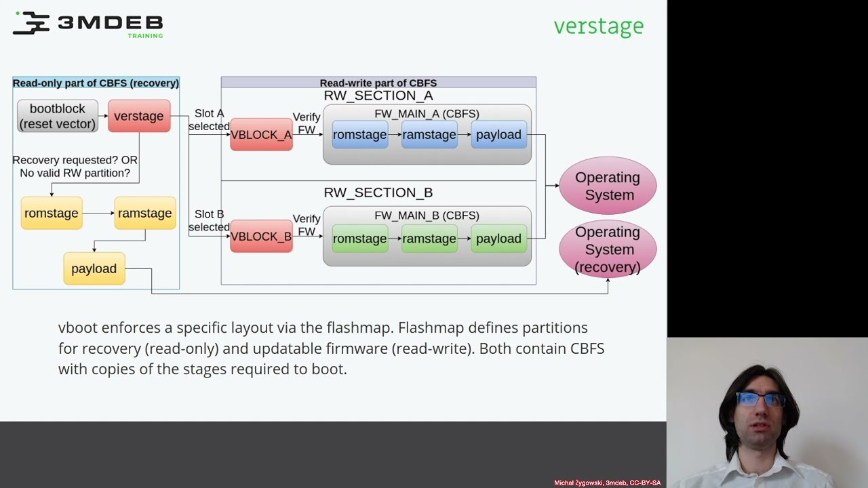The height and width of the screenshot is (488, 868).
Task: Click the yellow romstage recovery box
Action: click(52, 213)
